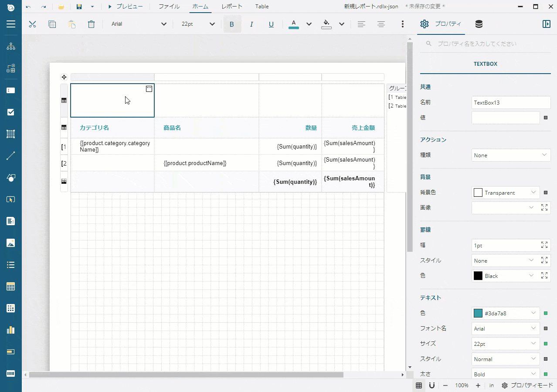This screenshot has width=557, height=392.
Task: Click the プロパティモード button in status bar
Action: (x=527, y=385)
